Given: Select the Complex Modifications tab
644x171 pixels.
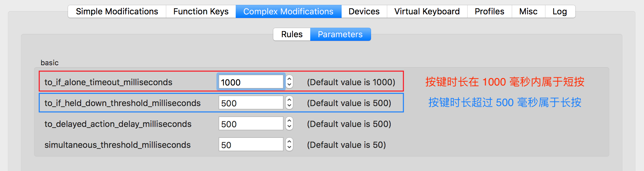Looking at the screenshot, I should pyautogui.click(x=288, y=11).
